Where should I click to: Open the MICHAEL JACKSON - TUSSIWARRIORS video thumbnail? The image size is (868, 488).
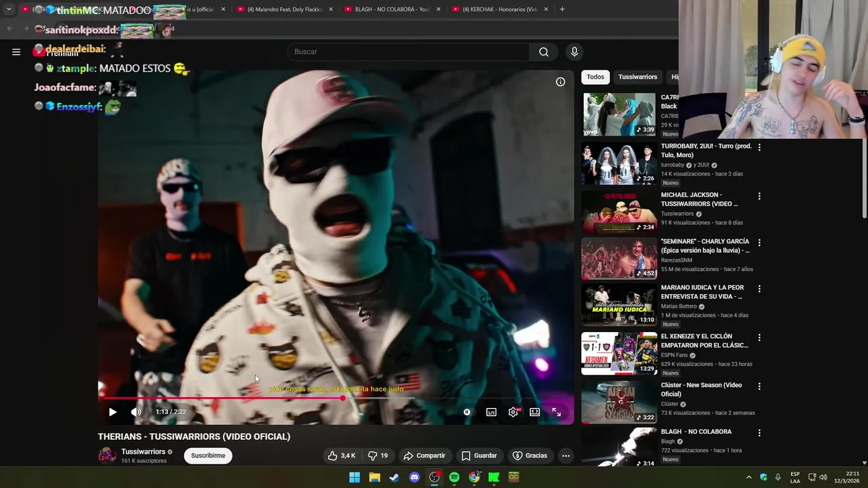click(x=619, y=212)
